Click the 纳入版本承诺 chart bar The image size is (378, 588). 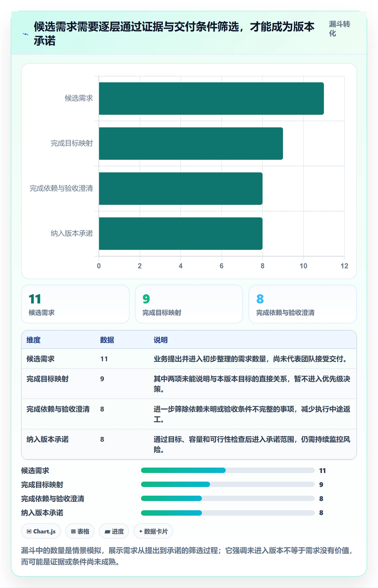pyautogui.click(x=181, y=234)
